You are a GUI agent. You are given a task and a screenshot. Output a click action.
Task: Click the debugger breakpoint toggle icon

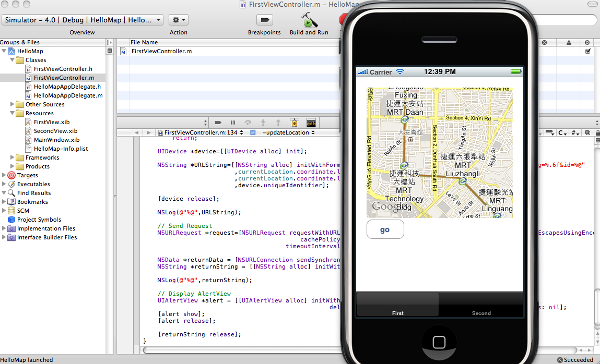coord(218,123)
